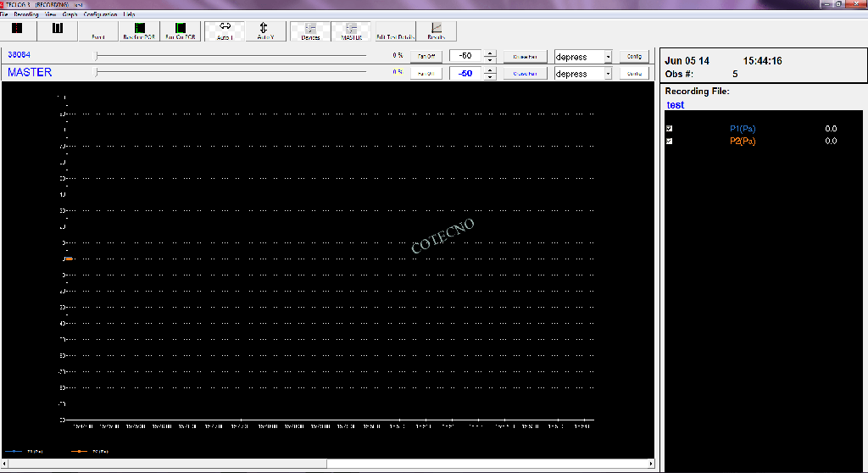868x473 pixels.
Task: Uncheck the P2(Pa) channel checkbox
Action: click(670, 142)
